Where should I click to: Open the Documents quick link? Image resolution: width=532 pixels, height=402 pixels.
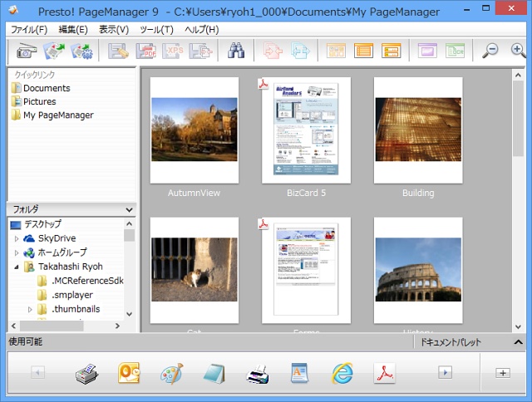point(41,88)
